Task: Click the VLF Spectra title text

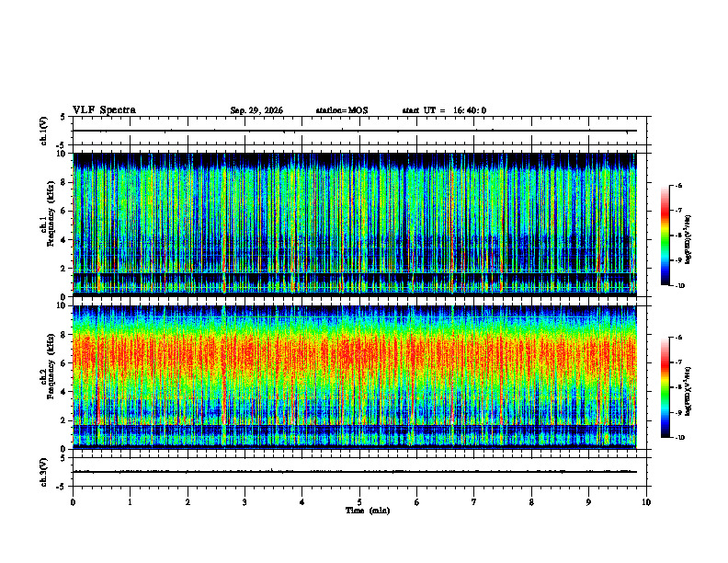Action: [104, 110]
